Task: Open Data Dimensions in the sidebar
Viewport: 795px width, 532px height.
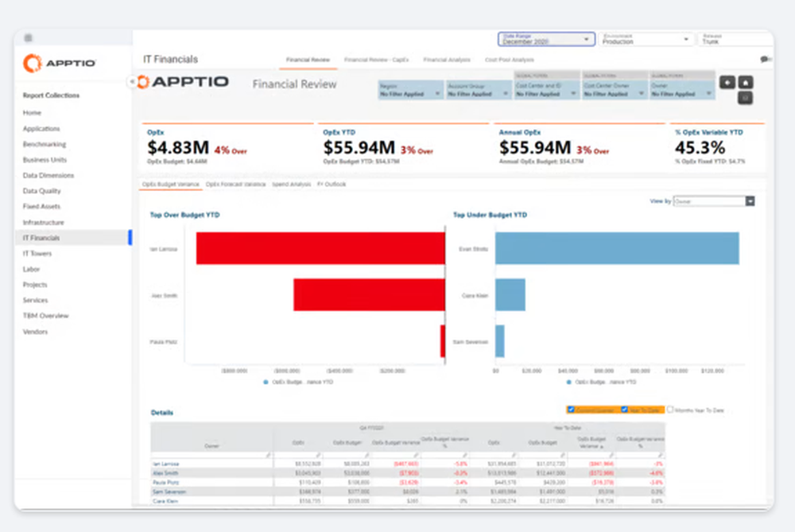Action: [48, 176]
